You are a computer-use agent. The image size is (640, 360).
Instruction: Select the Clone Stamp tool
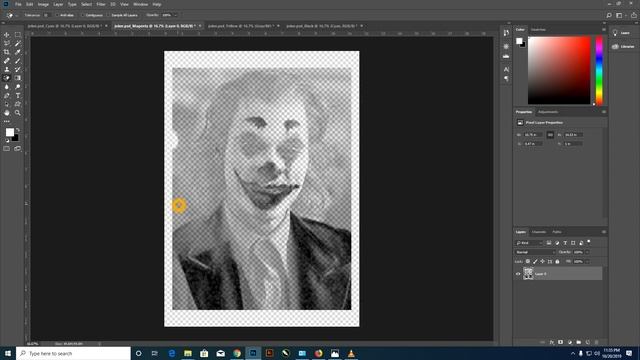tap(7, 69)
